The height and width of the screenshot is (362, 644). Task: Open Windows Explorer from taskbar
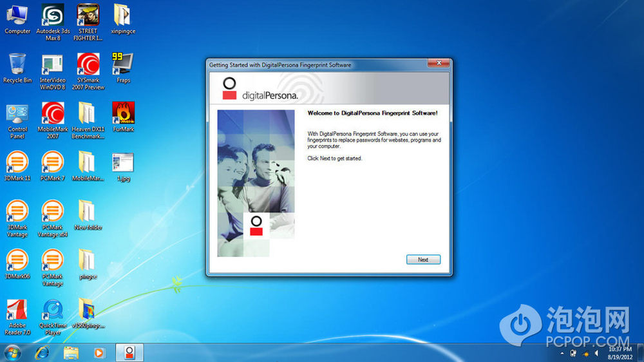click(71, 353)
